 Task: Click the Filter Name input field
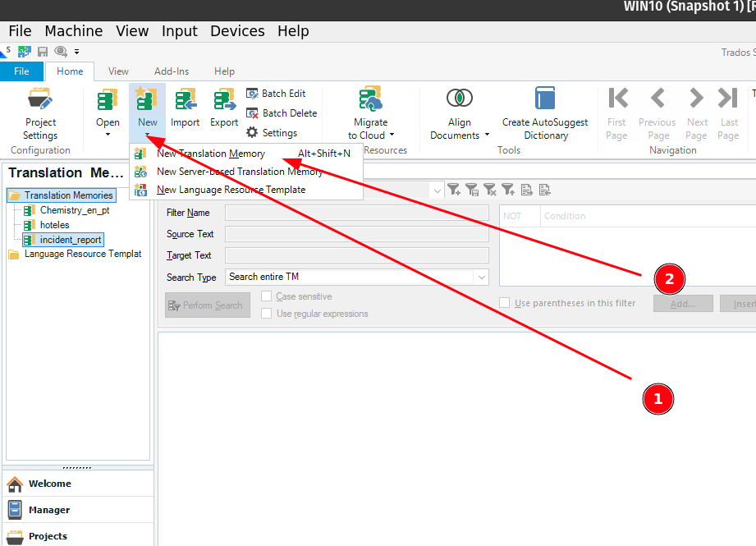click(x=357, y=213)
